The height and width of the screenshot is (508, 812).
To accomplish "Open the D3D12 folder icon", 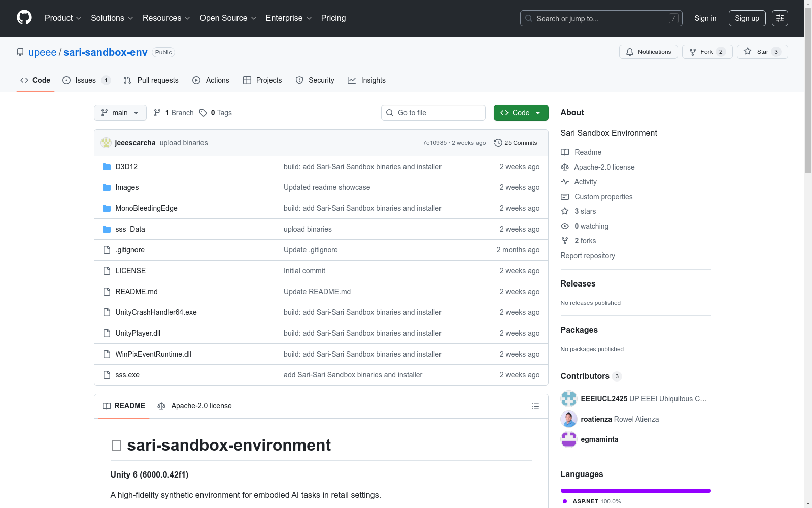I will coord(107,167).
